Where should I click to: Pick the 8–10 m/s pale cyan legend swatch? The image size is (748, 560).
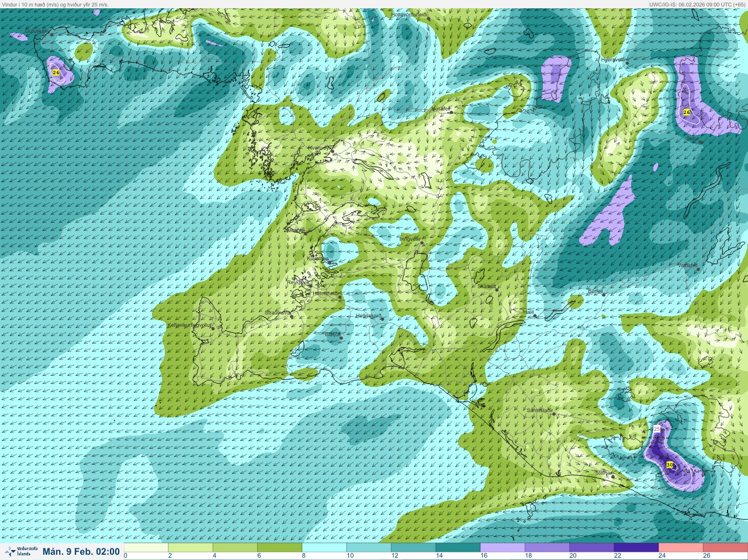pos(324,548)
